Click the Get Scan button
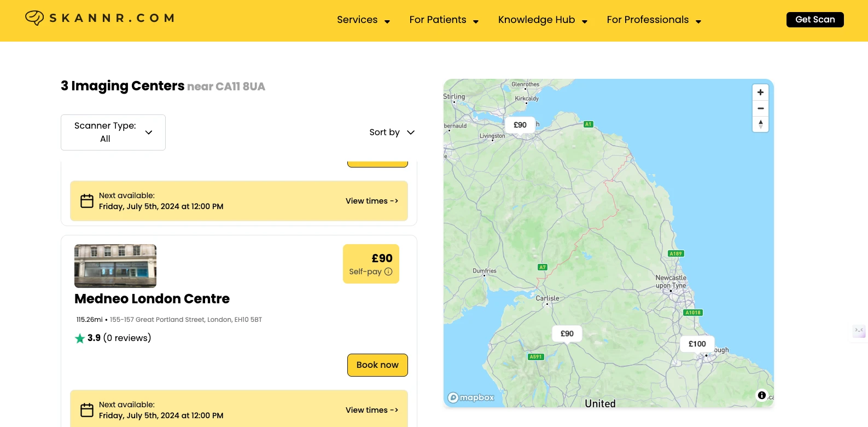The width and height of the screenshot is (868, 427). [x=815, y=20]
